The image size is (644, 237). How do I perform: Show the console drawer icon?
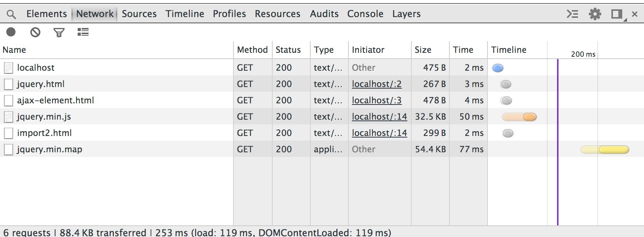pos(572,14)
